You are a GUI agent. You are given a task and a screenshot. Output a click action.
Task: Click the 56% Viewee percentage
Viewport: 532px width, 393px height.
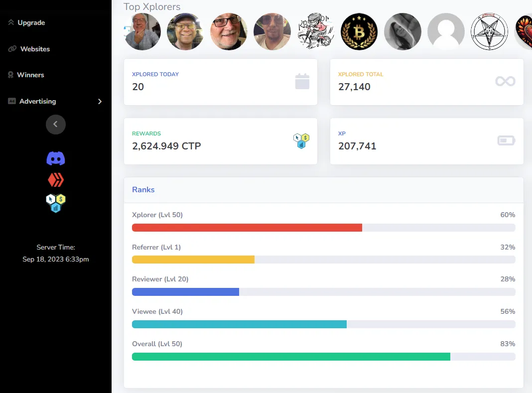[508, 311]
